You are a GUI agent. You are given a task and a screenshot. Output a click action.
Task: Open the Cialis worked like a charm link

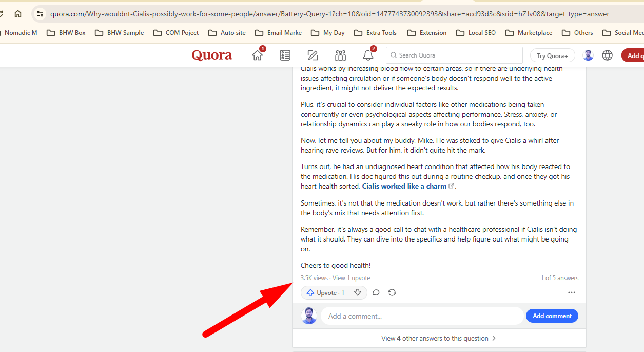click(404, 186)
